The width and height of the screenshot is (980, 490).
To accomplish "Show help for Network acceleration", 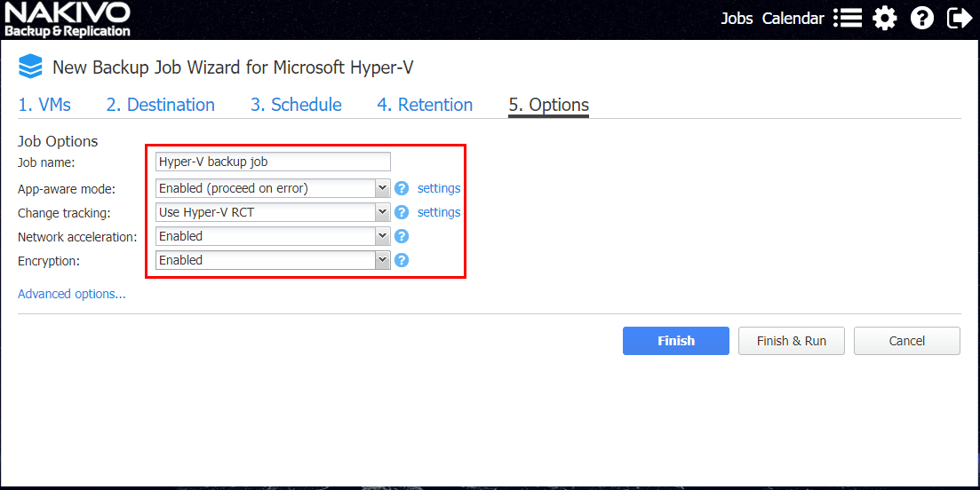I will [x=402, y=236].
